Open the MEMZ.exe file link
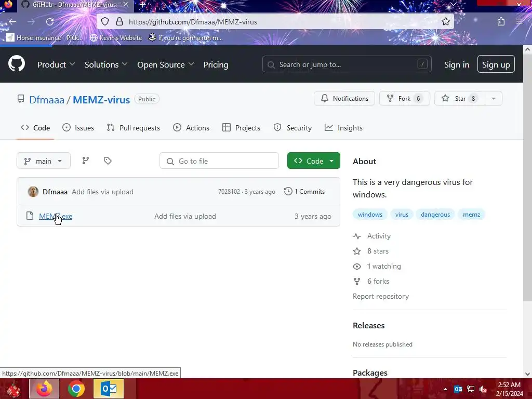This screenshot has height=399, width=532. tap(55, 216)
